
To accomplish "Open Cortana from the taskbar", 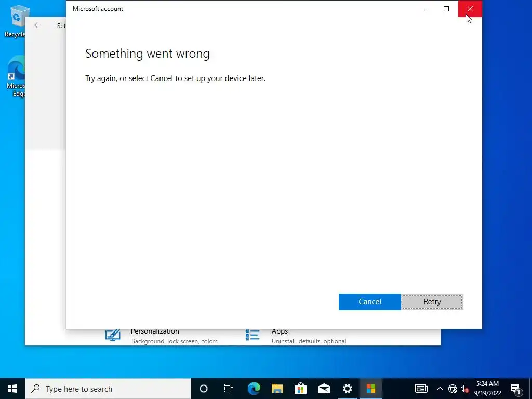I will coord(204,389).
